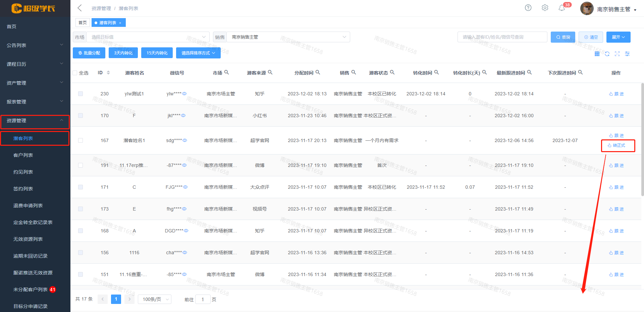Click the back arrow beside breadcrumb

80,8
